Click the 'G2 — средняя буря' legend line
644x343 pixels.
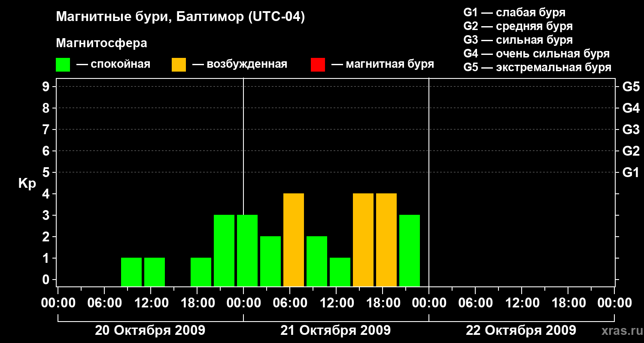(x=518, y=26)
